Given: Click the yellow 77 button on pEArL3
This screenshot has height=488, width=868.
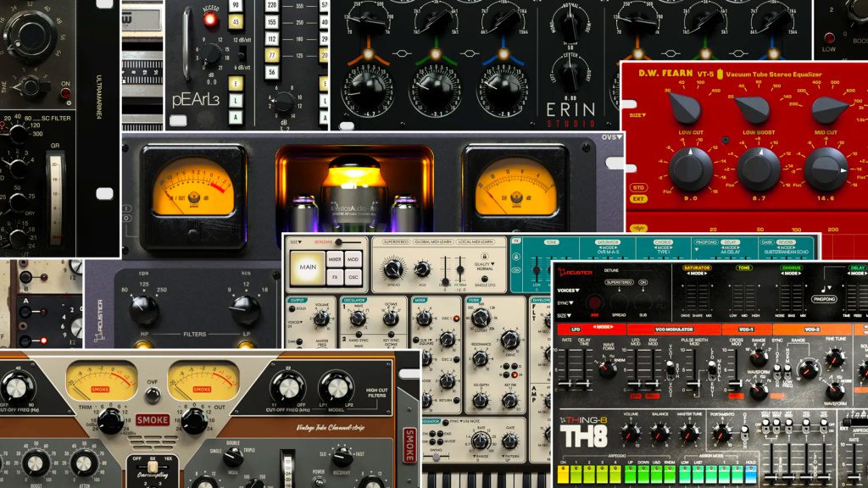Looking at the screenshot, I should (271, 55).
